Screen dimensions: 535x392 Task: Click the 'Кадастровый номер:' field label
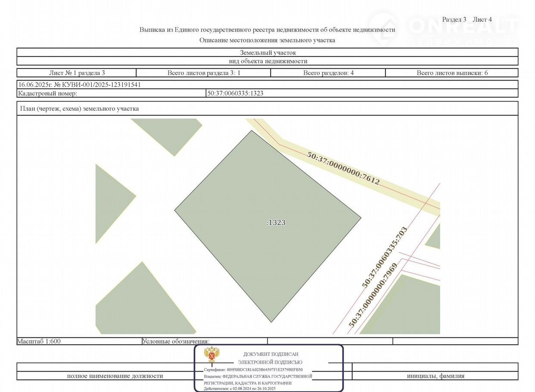pos(47,93)
